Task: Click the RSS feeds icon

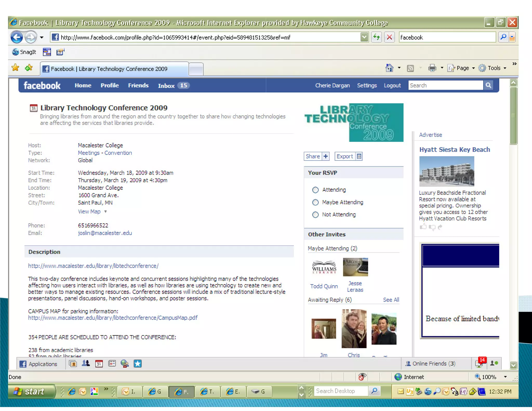Action: click(410, 68)
